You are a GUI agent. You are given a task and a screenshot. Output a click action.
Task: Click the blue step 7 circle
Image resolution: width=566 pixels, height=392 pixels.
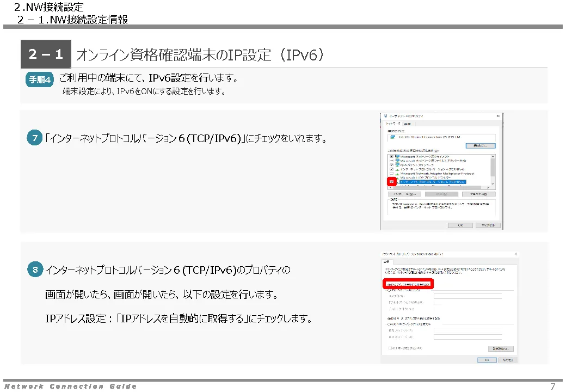pyautogui.click(x=35, y=138)
